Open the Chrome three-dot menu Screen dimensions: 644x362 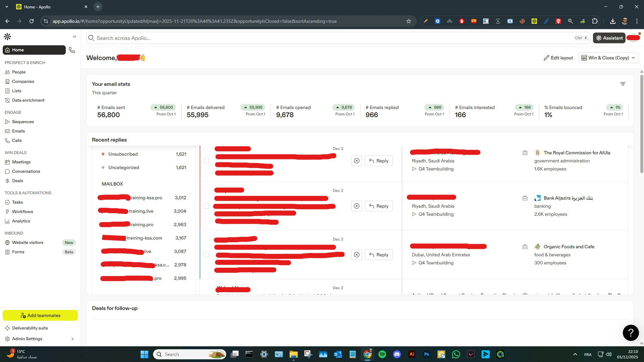click(637, 21)
